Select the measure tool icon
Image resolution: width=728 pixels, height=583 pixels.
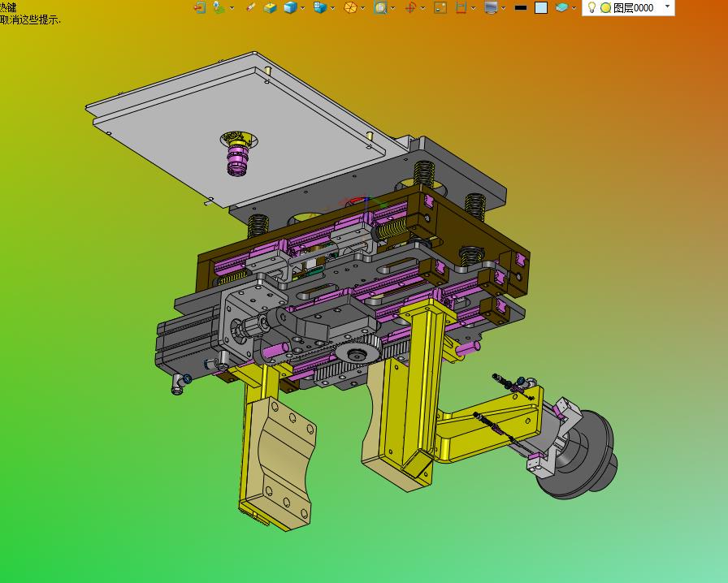250,7
